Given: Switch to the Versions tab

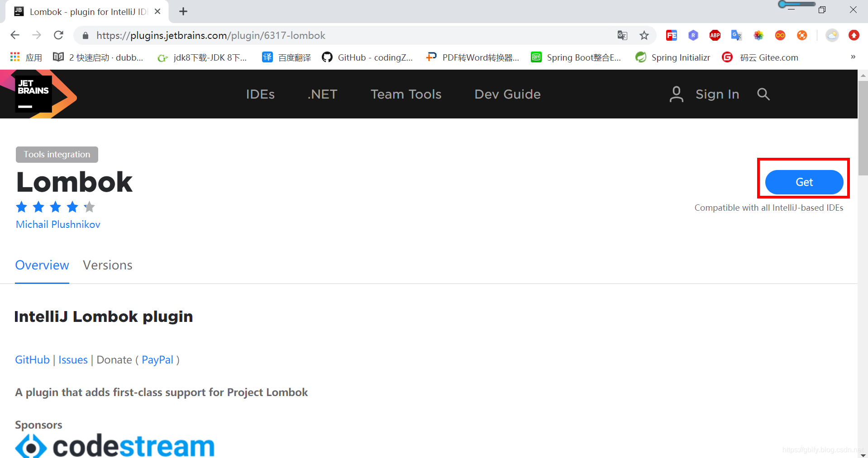Looking at the screenshot, I should [x=108, y=265].
